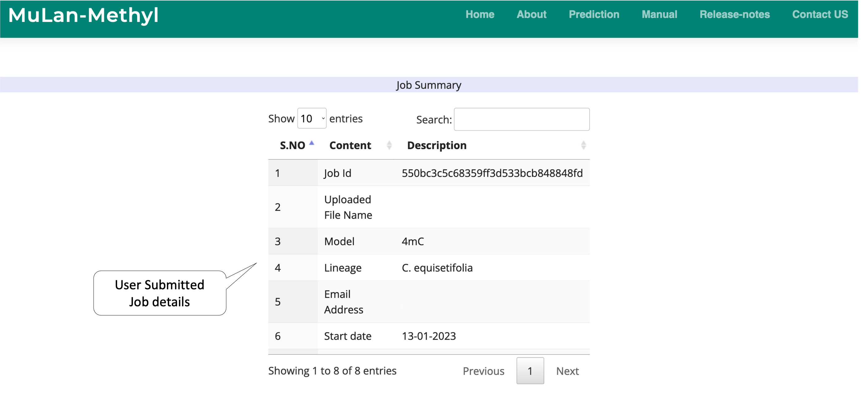
Task: Click the '13-01-2023' date value
Action: [x=429, y=336]
